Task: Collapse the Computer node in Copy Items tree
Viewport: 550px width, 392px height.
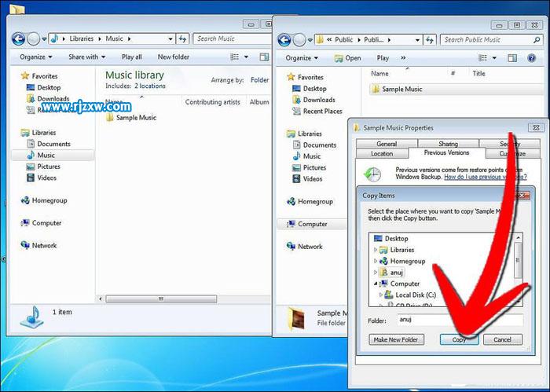Action: [375, 284]
